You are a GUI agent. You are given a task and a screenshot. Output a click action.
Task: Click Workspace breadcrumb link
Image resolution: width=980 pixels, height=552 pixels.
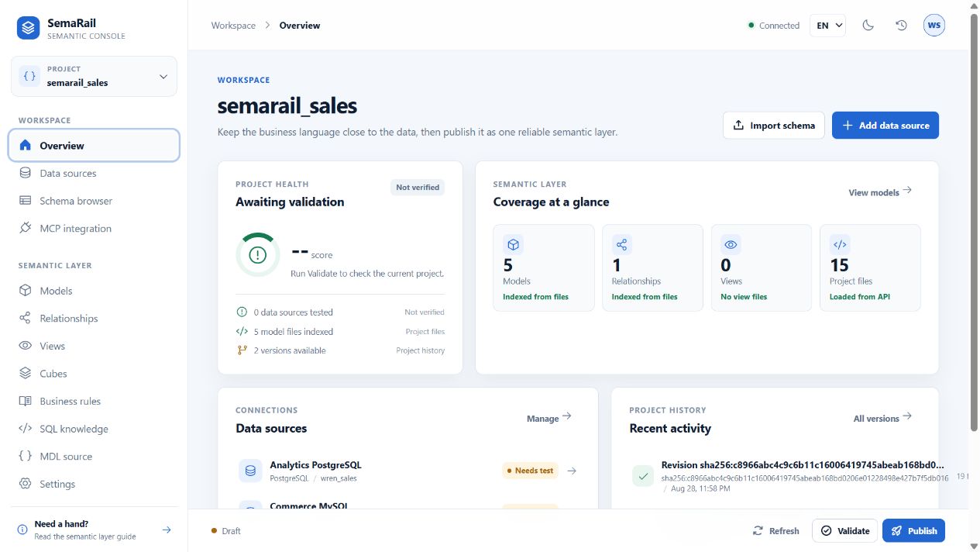tap(233, 26)
